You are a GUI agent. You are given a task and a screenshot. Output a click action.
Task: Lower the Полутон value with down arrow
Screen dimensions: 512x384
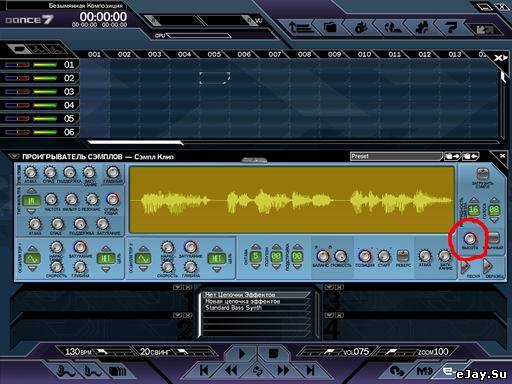[x=276, y=267]
